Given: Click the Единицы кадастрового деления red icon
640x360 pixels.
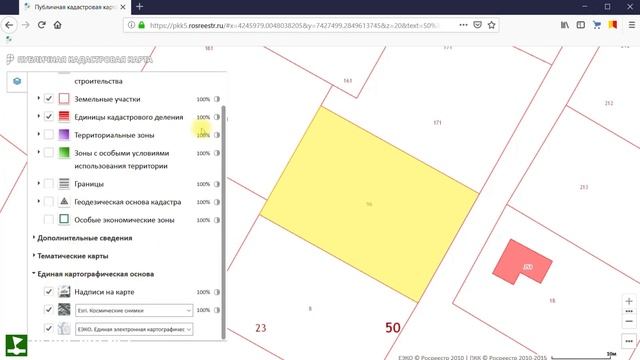Looking at the screenshot, I should [x=64, y=117].
